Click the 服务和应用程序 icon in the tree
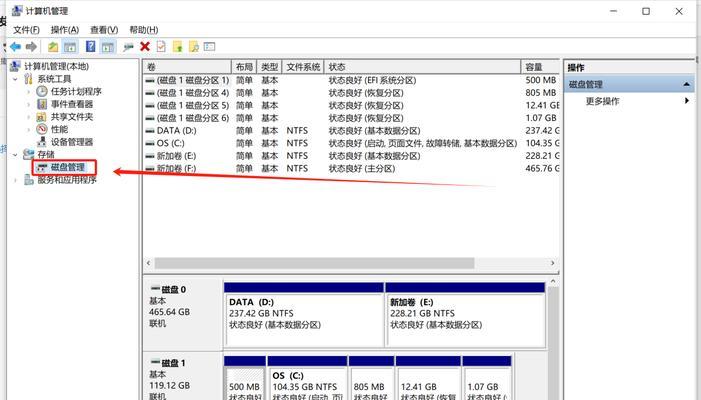Viewport: 701px width, 400px height. [x=29, y=180]
